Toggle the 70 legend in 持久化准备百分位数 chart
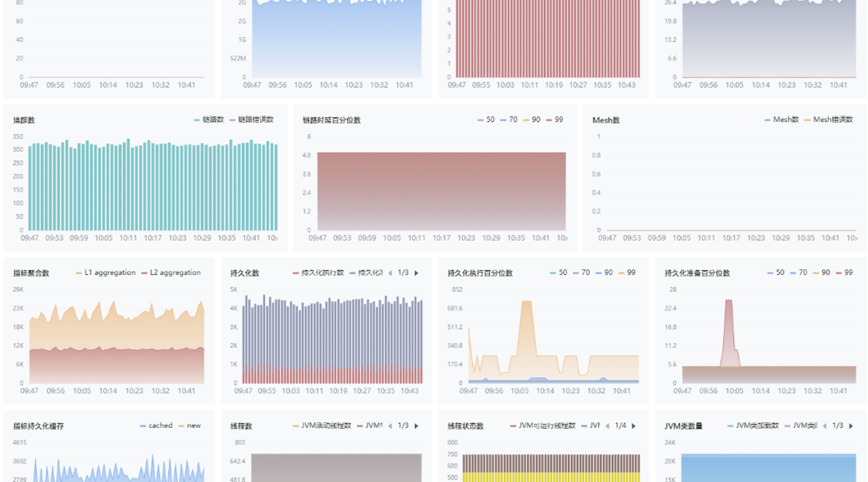The image size is (868, 482). tap(799, 273)
